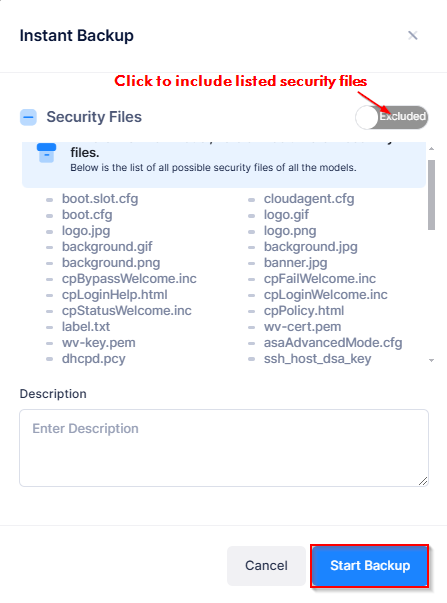Image resolution: width=447 pixels, height=603 pixels.
Task: Select asaAdvancedMode.cfg list item
Action: 333,343
